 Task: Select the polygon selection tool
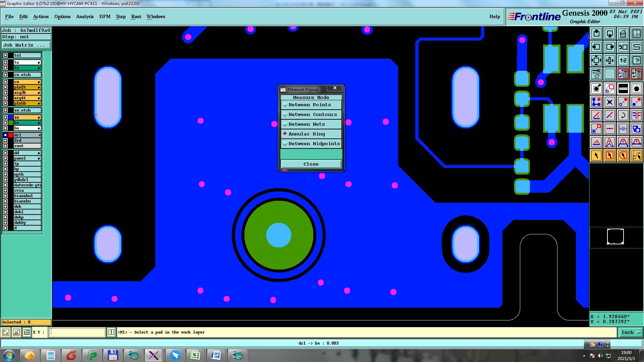point(623,156)
